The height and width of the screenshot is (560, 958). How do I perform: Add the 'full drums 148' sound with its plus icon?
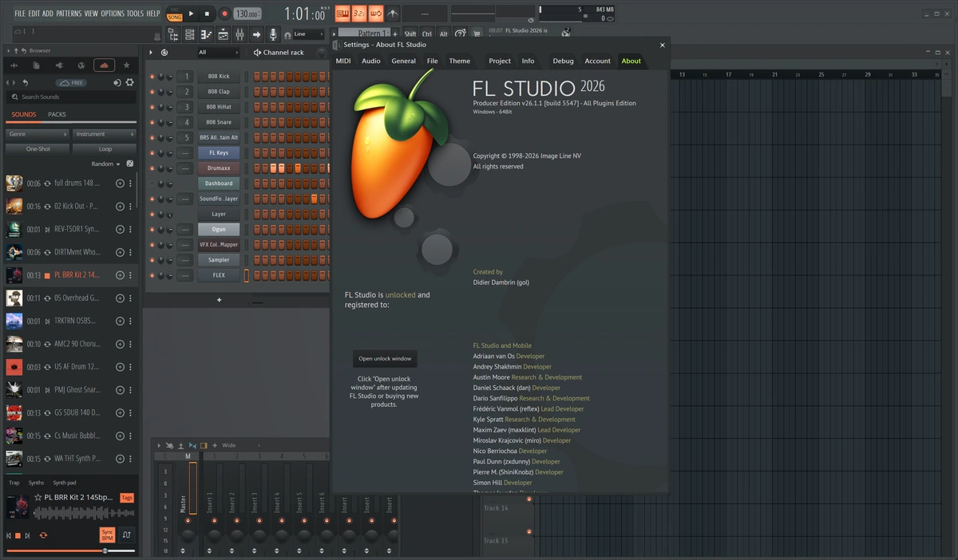[120, 183]
